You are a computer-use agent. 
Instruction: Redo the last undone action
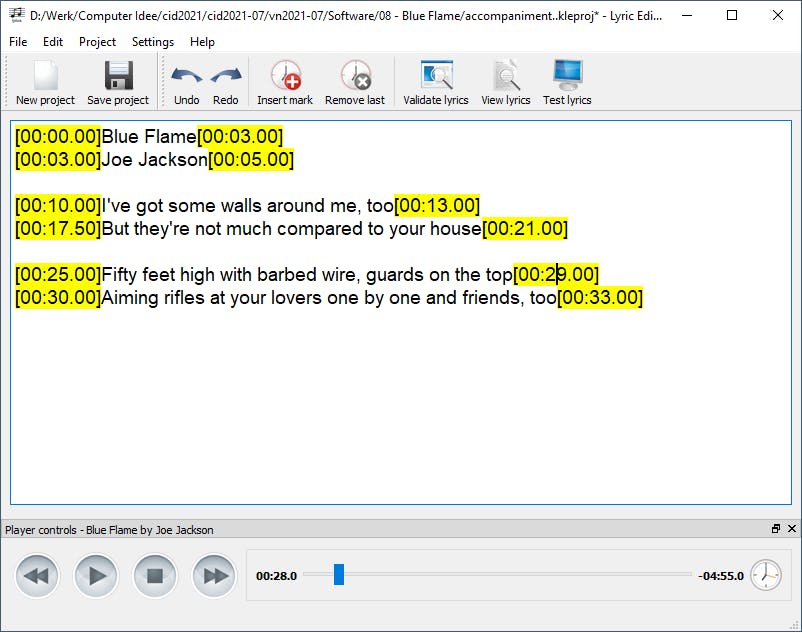[x=226, y=82]
